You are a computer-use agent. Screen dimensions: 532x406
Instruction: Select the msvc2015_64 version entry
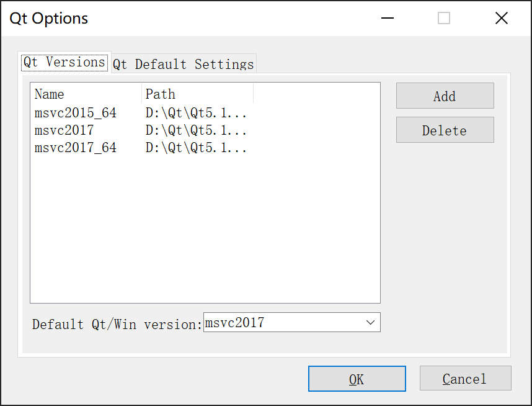tap(76, 112)
